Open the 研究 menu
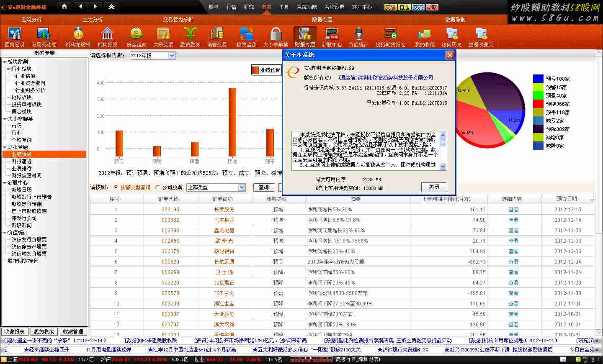 coord(249,7)
